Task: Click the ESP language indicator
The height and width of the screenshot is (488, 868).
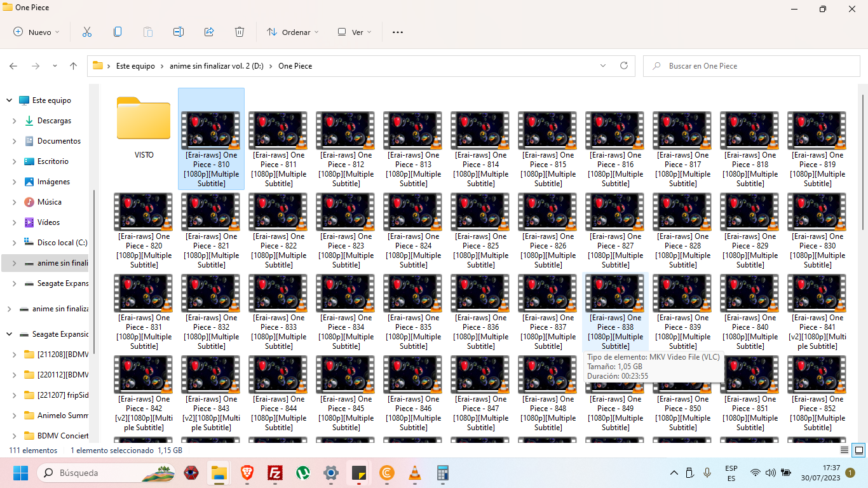Action: 731,473
